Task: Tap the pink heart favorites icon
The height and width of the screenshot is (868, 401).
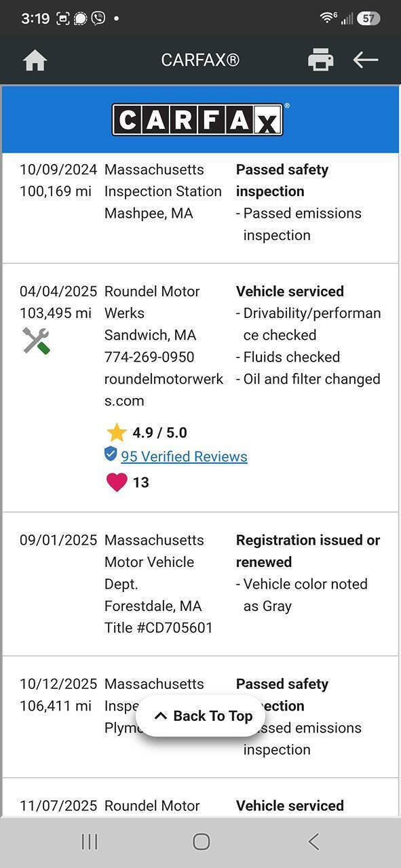Action: [x=117, y=482]
